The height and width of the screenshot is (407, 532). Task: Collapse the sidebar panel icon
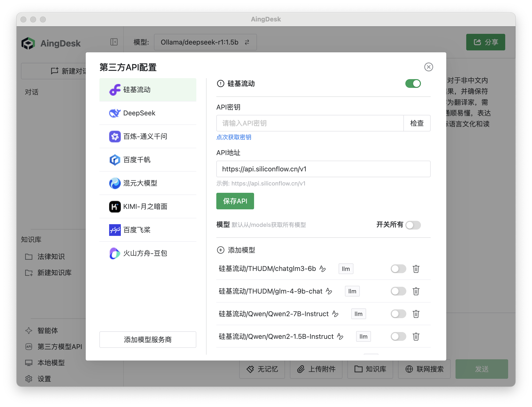[x=114, y=42]
